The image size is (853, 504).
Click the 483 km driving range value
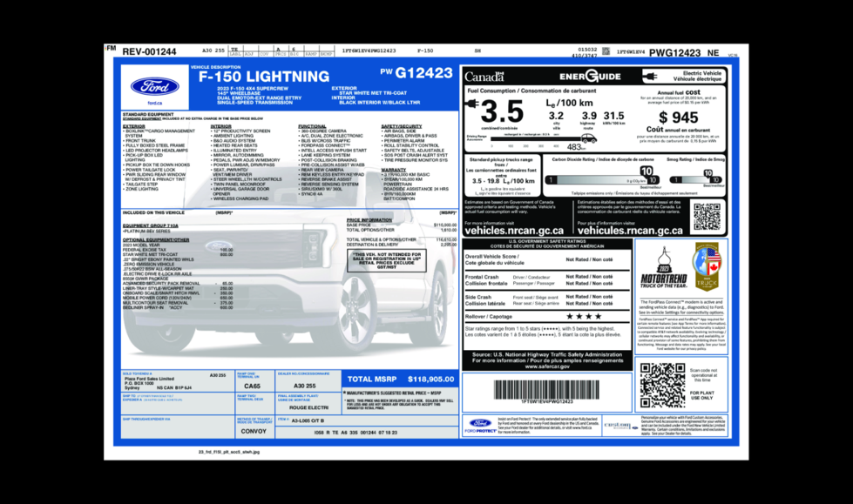click(x=576, y=147)
